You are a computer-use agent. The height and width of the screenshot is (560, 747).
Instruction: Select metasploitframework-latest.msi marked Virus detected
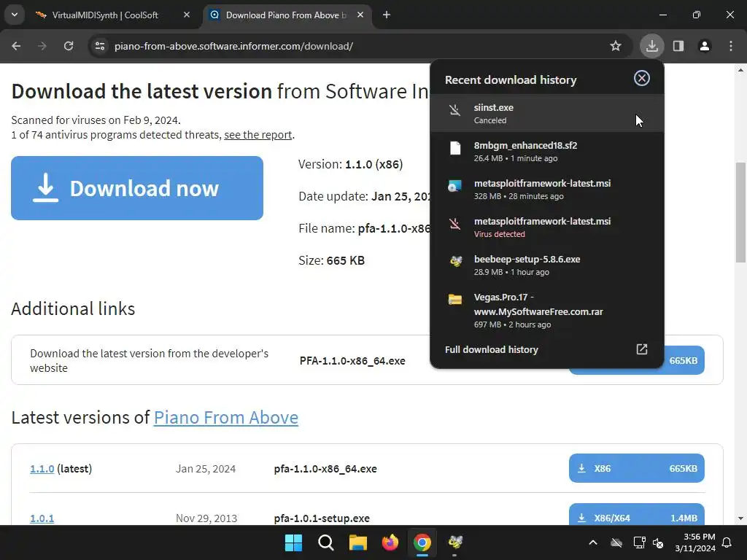click(x=547, y=227)
